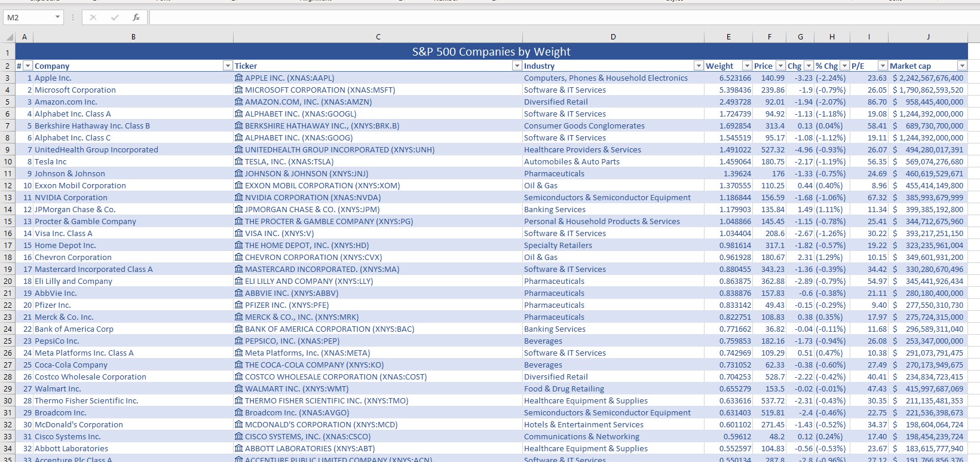Open the Ticker column filter dropdown
The image size is (980, 462).
pos(517,66)
